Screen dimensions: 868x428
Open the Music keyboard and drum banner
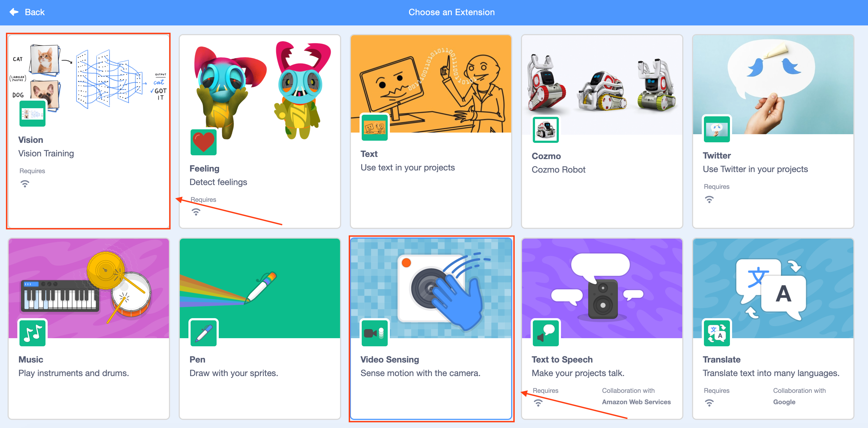(x=89, y=288)
